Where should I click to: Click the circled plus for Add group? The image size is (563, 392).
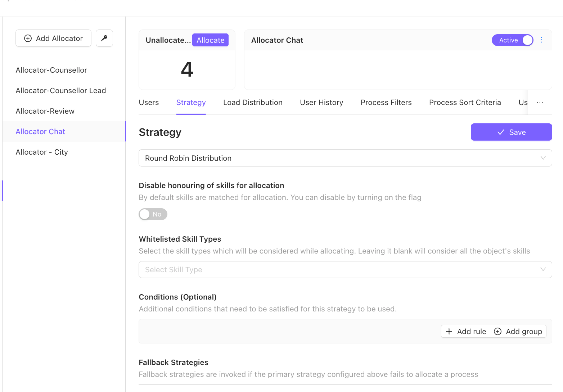[x=497, y=332]
